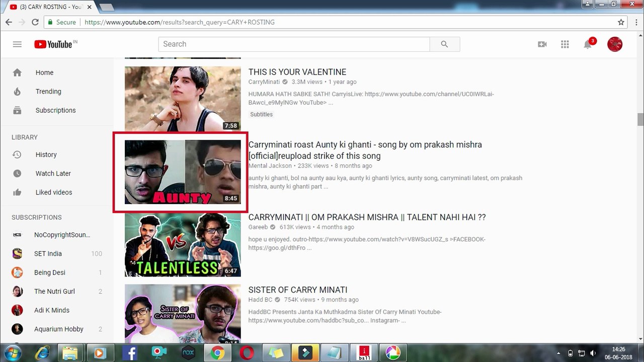View site info via the Secure lock
This screenshot has width=644, height=362.
tap(61, 22)
